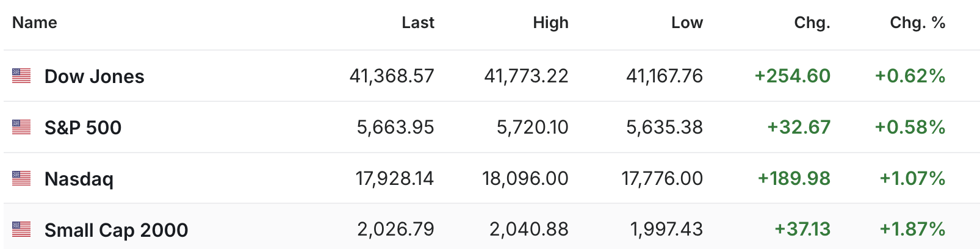Click S&P 500 percent change +0.58%

910,127
